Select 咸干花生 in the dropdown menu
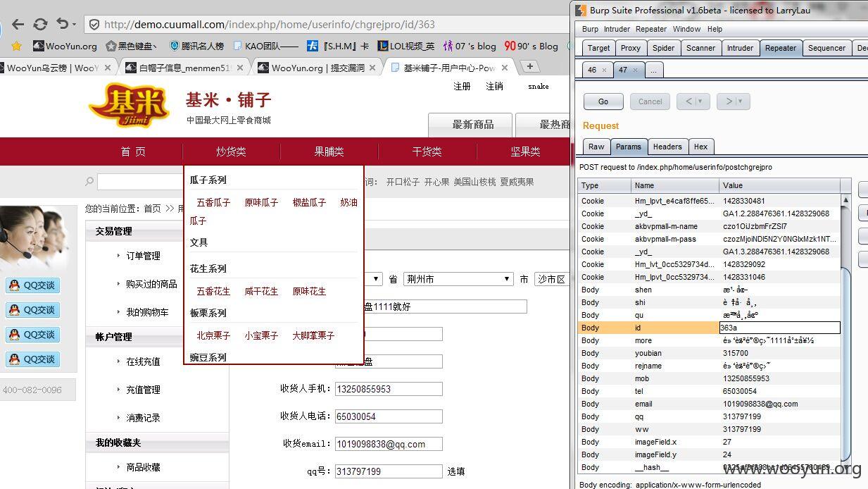This screenshot has height=489, width=868. pyautogui.click(x=261, y=291)
